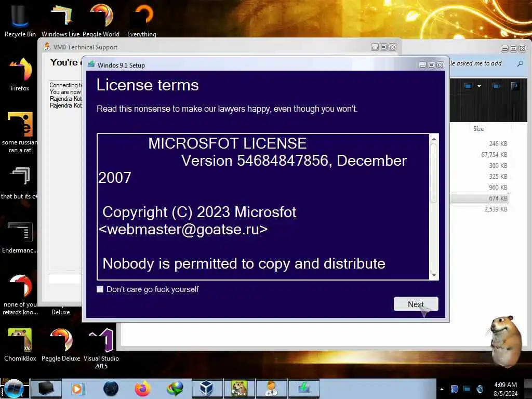This screenshot has width=532, height=399.
Task: Open the Windows Live desktop icon
Action: (x=60, y=20)
